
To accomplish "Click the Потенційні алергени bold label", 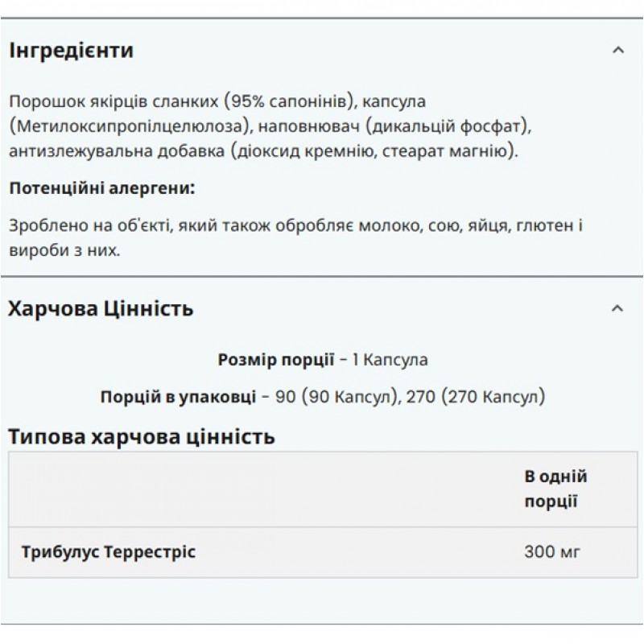I will click(x=102, y=188).
